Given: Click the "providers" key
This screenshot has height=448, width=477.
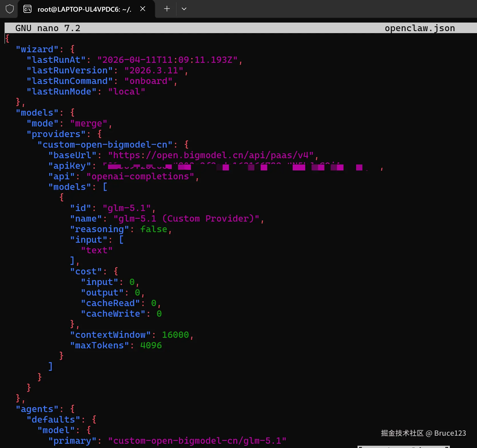Looking at the screenshot, I should (56, 134).
